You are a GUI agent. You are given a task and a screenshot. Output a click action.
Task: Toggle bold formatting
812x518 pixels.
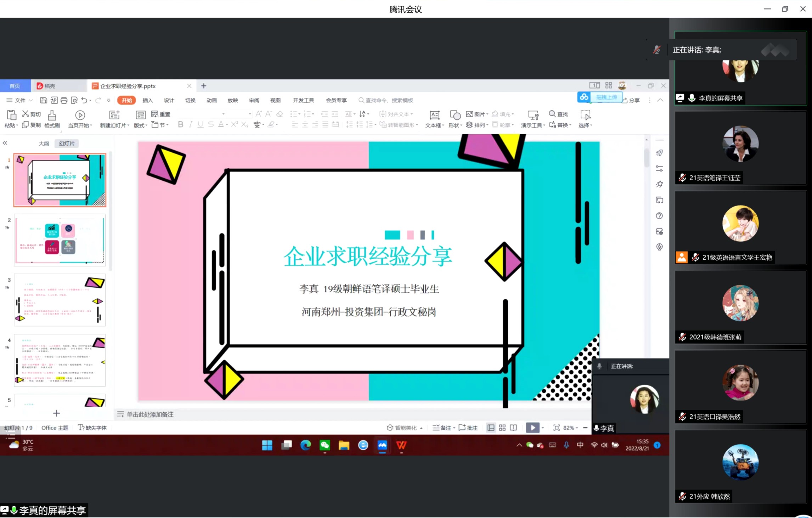[x=180, y=124]
